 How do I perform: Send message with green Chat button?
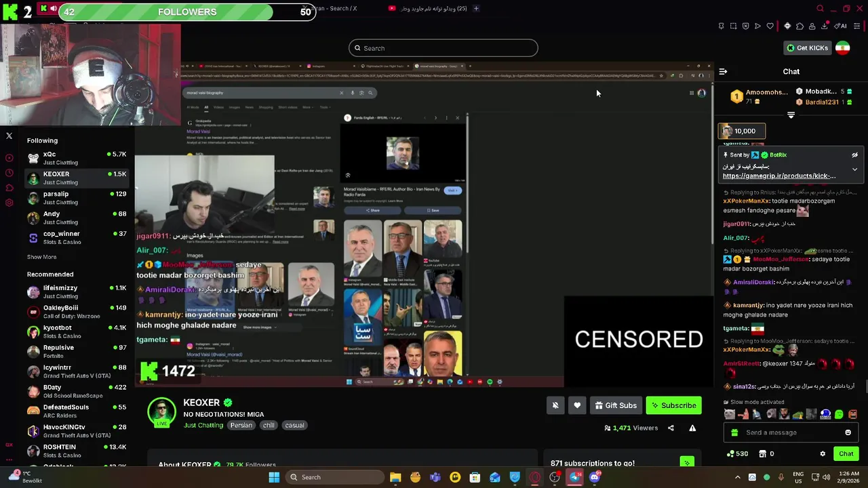pyautogui.click(x=846, y=453)
